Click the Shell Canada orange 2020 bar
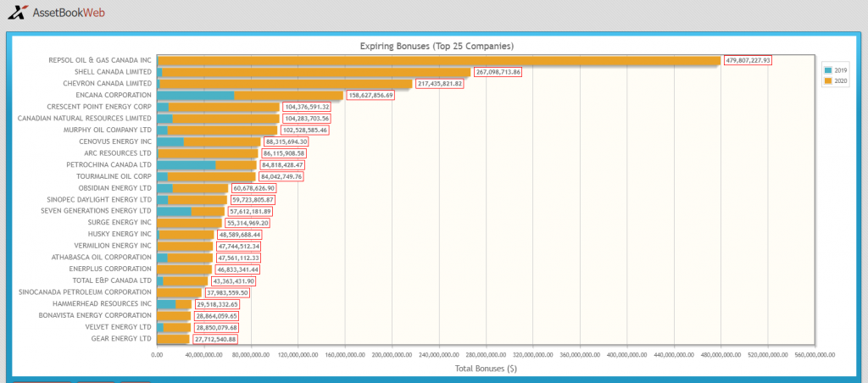 [x=316, y=72]
